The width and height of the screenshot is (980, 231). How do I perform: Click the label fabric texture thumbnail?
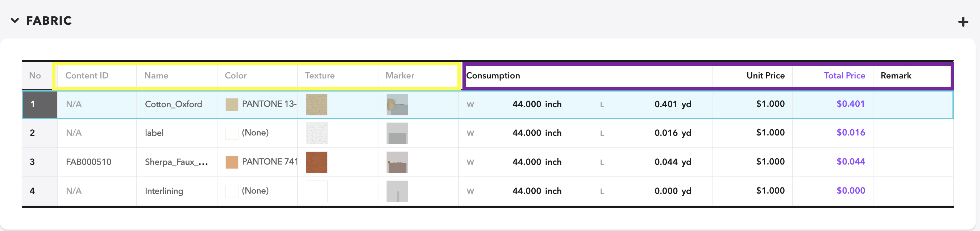pyautogui.click(x=316, y=133)
